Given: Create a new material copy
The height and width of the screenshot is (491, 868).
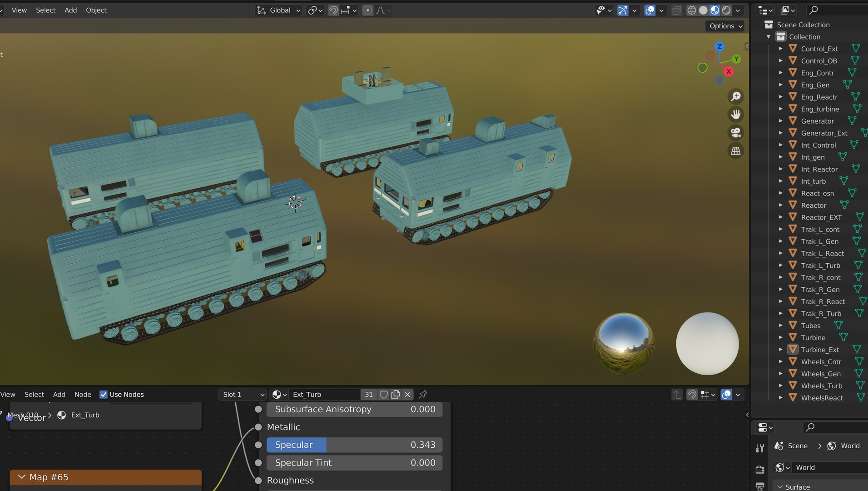Looking at the screenshot, I should [x=396, y=395].
